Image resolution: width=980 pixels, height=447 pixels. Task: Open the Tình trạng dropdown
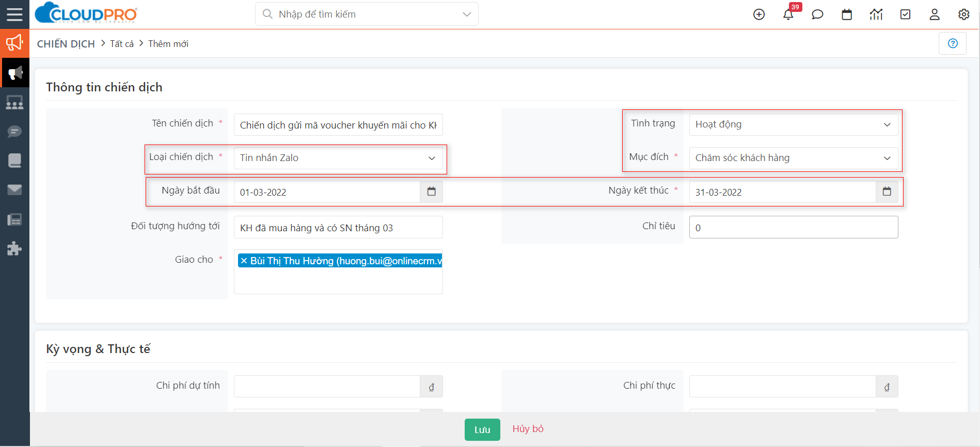pos(794,124)
